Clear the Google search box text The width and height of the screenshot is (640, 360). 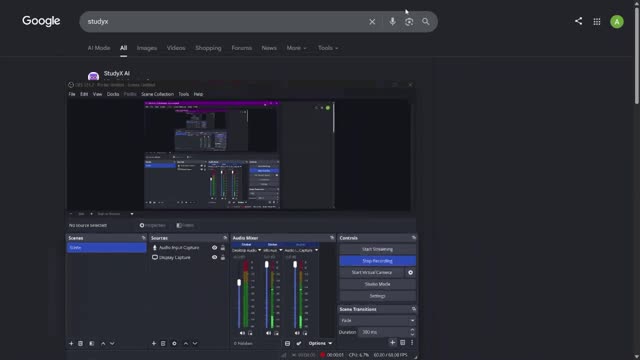point(372,22)
